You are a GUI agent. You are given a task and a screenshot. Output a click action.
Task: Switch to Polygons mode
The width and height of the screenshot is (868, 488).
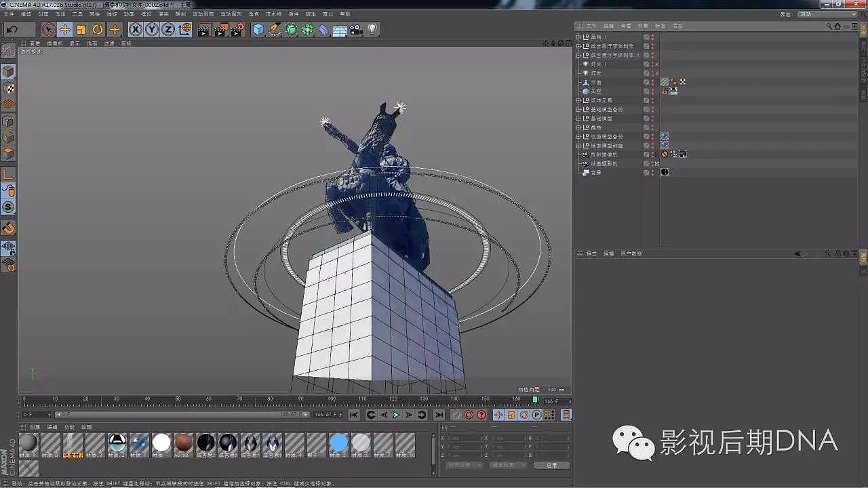pyautogui.click(x=9, y=154)
